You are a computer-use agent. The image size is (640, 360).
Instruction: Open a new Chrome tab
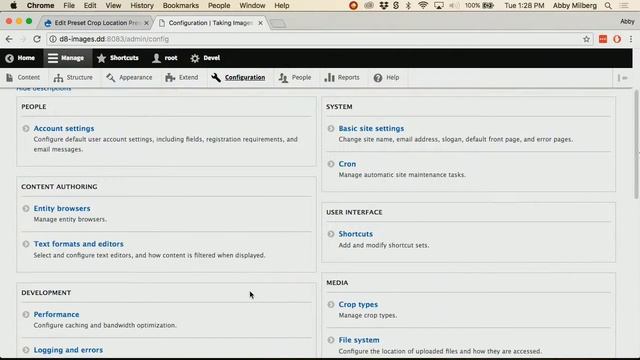(278, 24)
